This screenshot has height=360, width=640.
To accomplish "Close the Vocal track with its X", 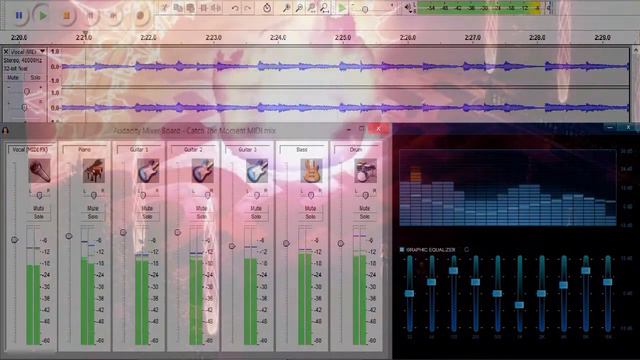I will pos(6,51).
